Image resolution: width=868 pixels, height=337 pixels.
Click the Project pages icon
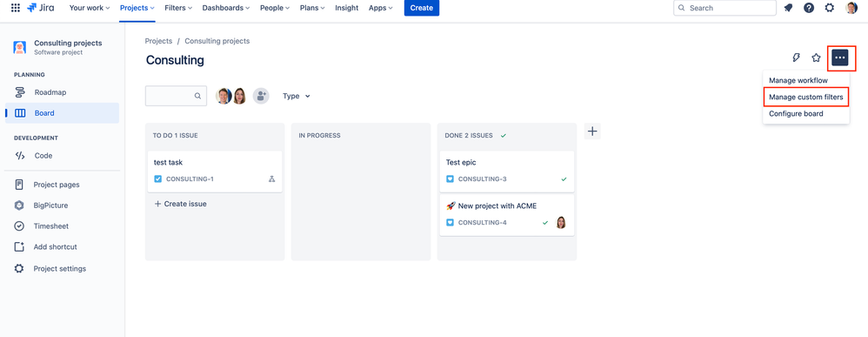pyautogui.click(x=19, y=185)
